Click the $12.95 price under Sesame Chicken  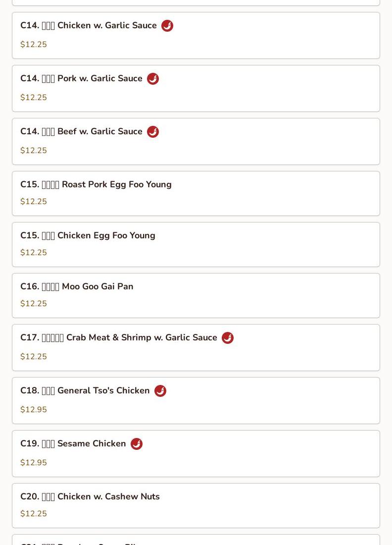coord(34,463)
